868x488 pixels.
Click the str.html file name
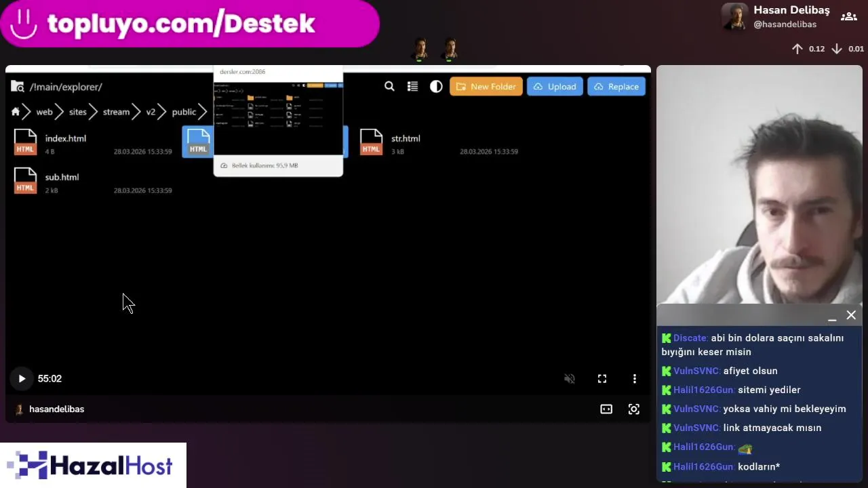pos(406,138)
